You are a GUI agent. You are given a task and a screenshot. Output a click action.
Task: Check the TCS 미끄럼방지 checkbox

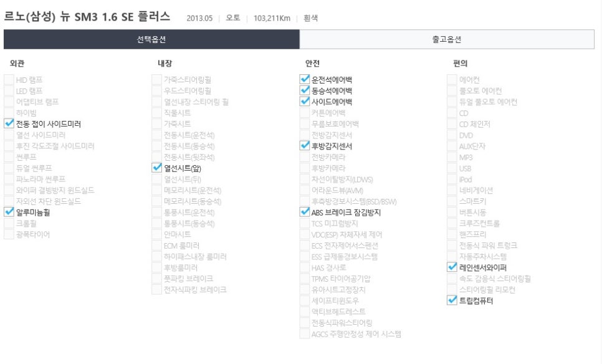coord(305,223)
